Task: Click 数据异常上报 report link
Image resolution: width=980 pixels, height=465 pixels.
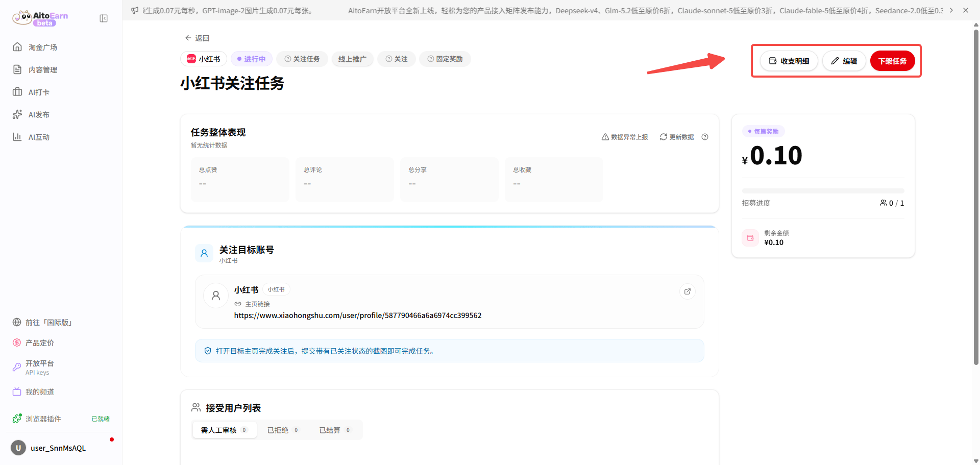Action: [x=625, y=137]
